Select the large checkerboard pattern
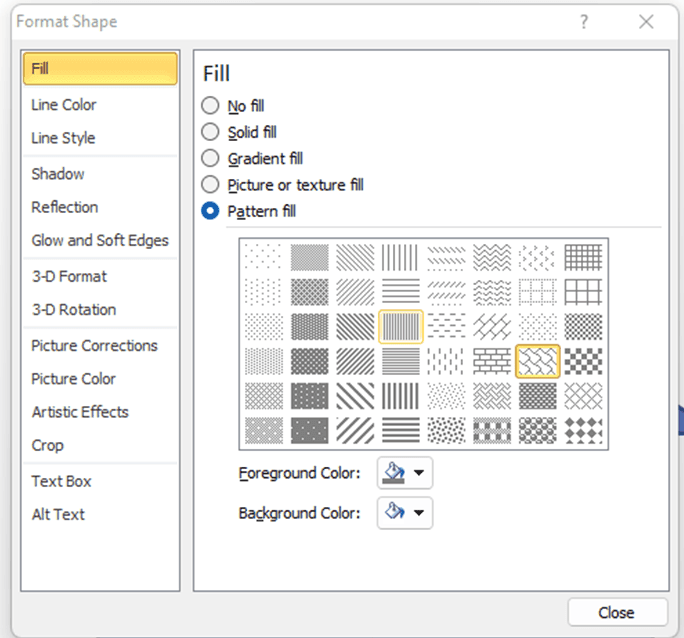The height and width of the screenshot is (638, 684). [x=583, y=361]
